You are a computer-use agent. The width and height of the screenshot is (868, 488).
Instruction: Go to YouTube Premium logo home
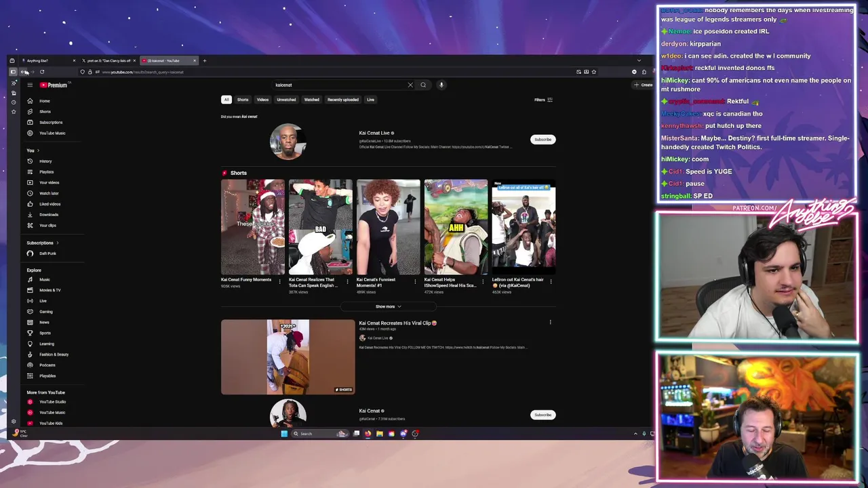click(54, 85)
